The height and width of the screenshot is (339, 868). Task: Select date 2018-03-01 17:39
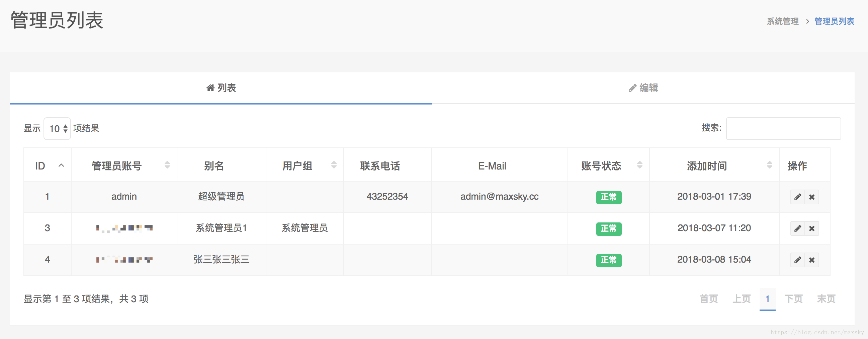pos(714,197)
